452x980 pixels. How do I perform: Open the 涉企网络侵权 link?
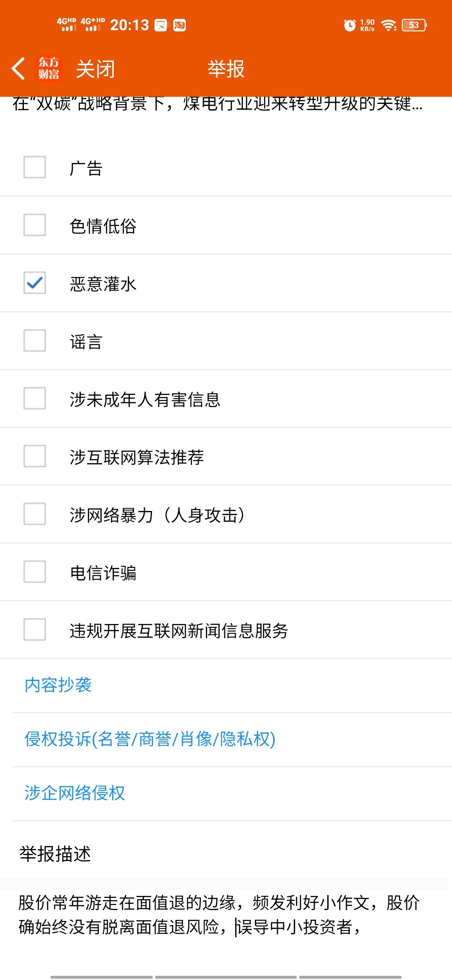(75, 793)
